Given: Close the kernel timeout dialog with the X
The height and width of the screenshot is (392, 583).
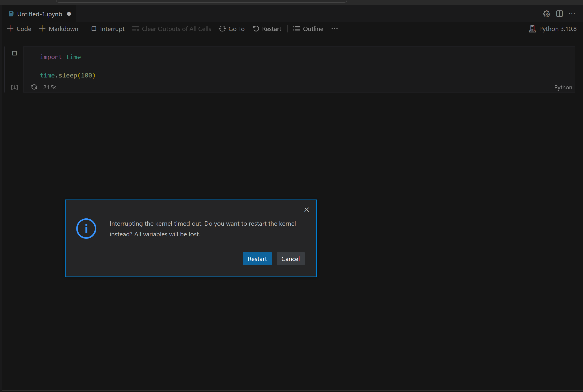Looking at the screenshot, I should (x=306, y=209).
